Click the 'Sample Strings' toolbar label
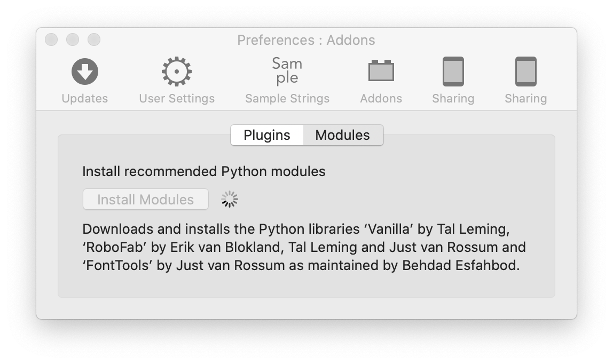The height and width of the screenshot is (364, 613). [287, 99]
